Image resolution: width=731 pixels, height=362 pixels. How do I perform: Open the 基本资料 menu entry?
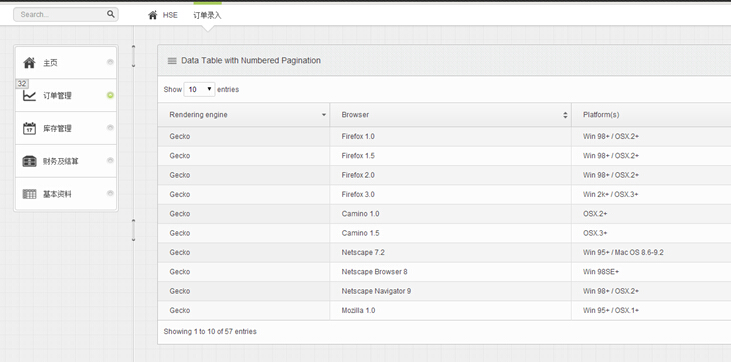point(66,194)
